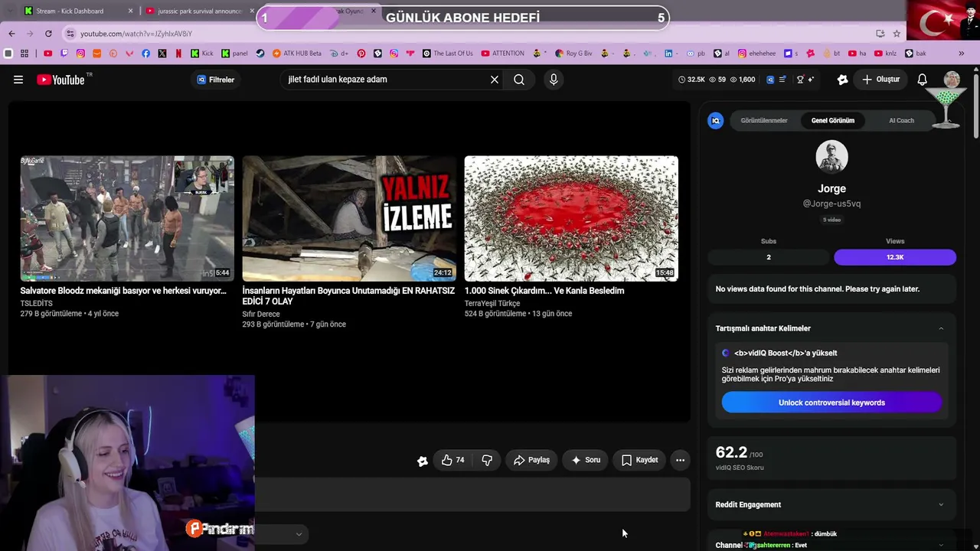Go back using the browser back arrow
This screenshot has height=551, width=980.
11,34
